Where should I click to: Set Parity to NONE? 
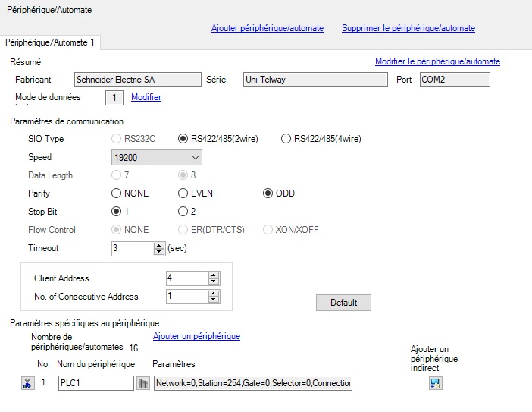(117, 193)
